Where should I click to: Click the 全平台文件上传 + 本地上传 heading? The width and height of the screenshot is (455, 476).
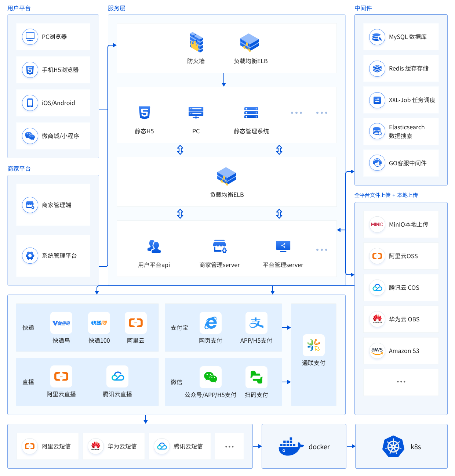point(386,195)
